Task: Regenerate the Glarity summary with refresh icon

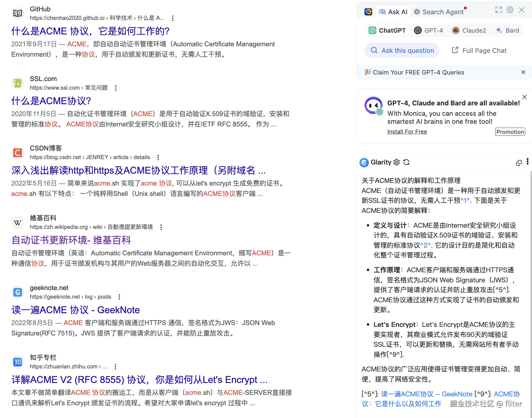Action: pyautogui.click(x=406, y=162)
